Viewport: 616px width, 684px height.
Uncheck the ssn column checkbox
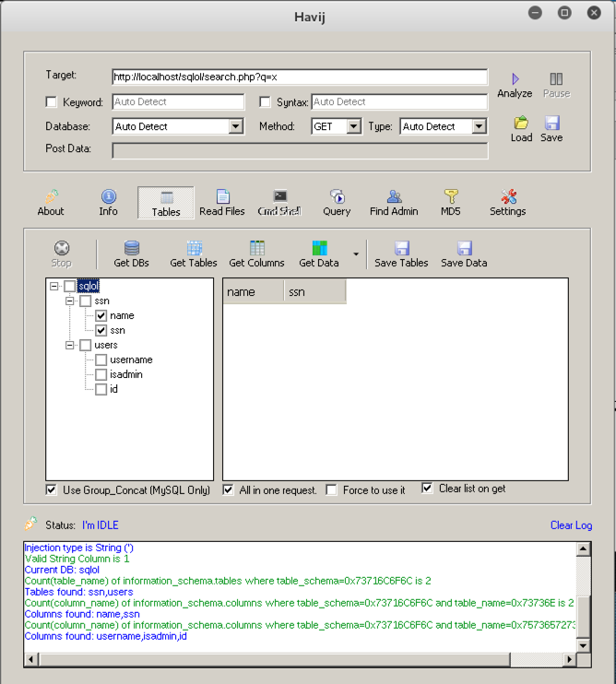[x=101, y=330]
